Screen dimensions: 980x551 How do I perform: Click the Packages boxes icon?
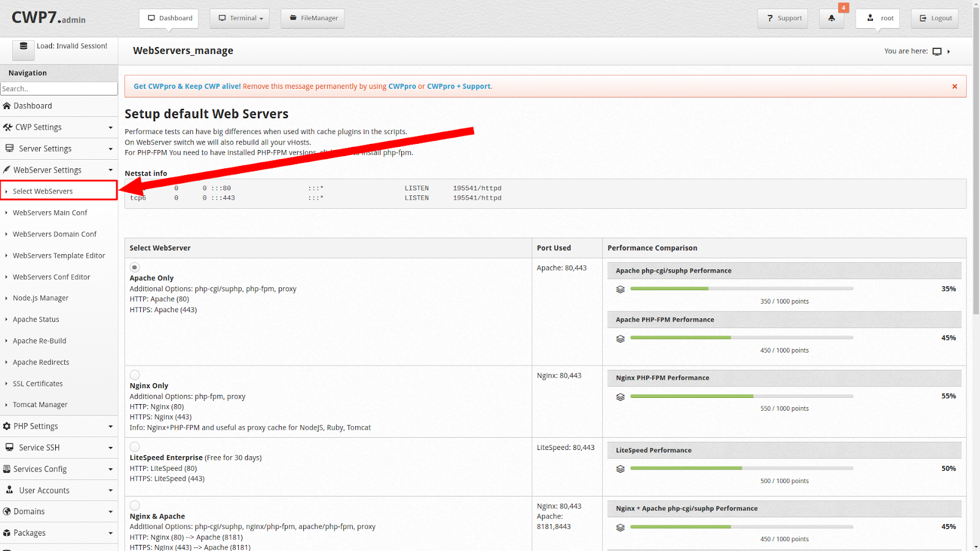(x=7, y=533)
